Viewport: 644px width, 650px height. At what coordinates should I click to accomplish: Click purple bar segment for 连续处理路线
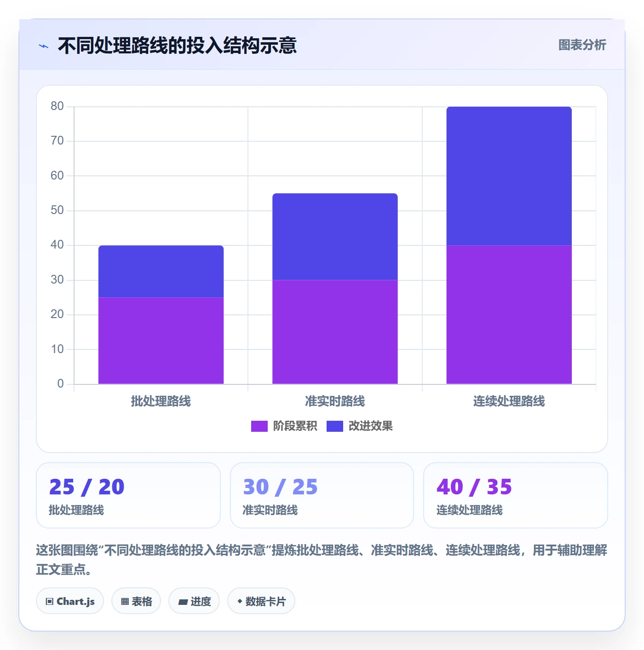509,314
